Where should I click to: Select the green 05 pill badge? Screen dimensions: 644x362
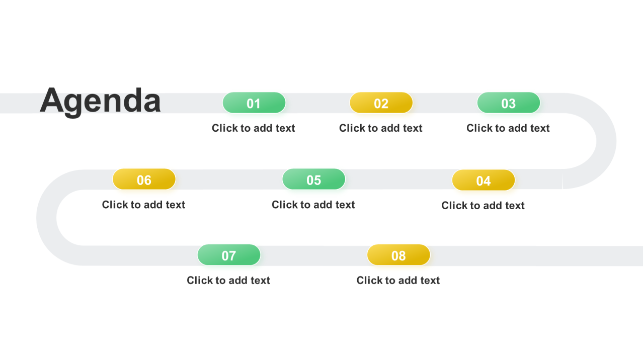click(x=314, y=179)
